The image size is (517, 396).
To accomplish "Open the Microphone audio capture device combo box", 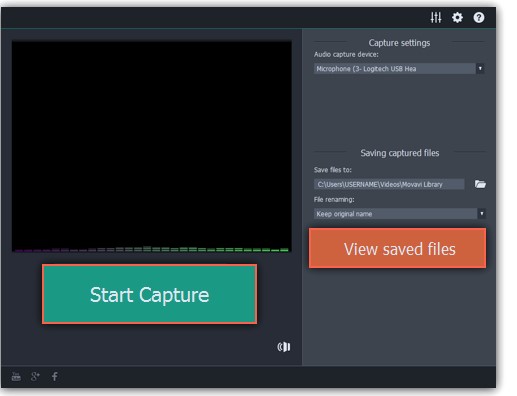I will click(399, 69).
